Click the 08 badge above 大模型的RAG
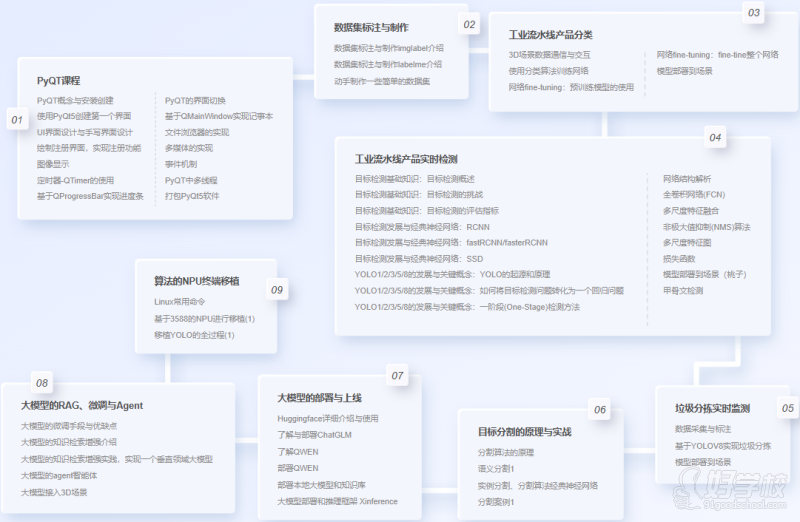800x522 pixels. tap(42, 383)
